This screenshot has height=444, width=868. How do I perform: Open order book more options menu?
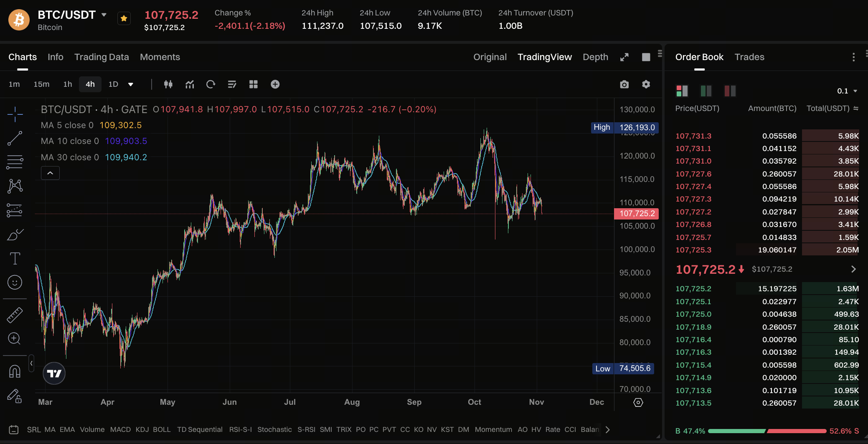[853, 57]
